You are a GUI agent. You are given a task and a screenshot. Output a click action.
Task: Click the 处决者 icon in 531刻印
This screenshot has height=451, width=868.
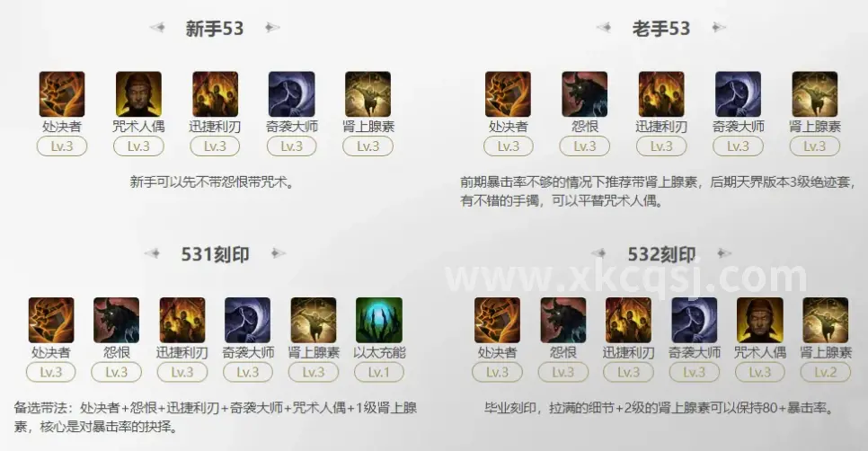[51, 321]
